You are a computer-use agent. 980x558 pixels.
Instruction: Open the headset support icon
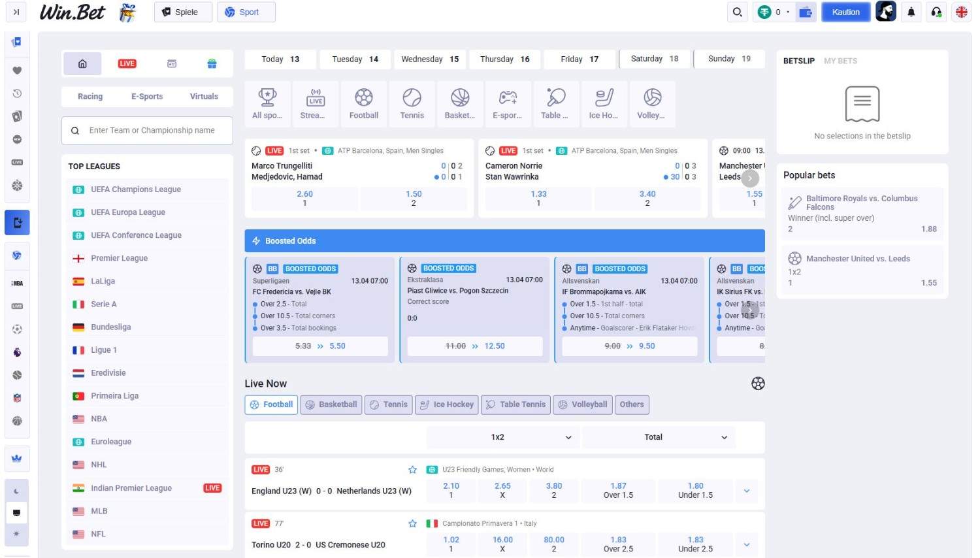point(936,12)
